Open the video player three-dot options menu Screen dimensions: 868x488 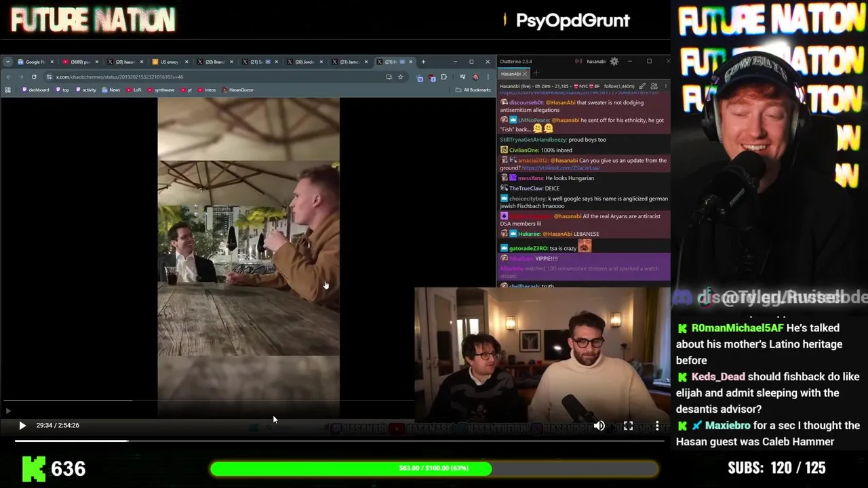657,426
